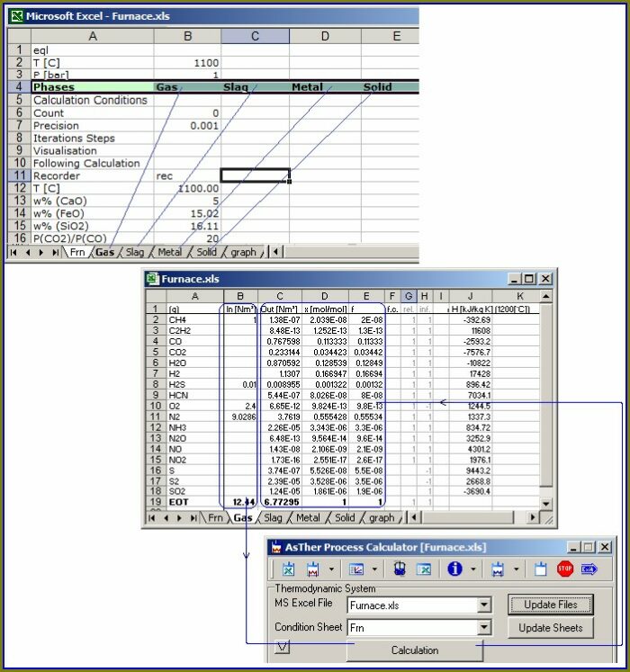
Task: Click the Frn condition sheet field
Action: tap(413, 627)
